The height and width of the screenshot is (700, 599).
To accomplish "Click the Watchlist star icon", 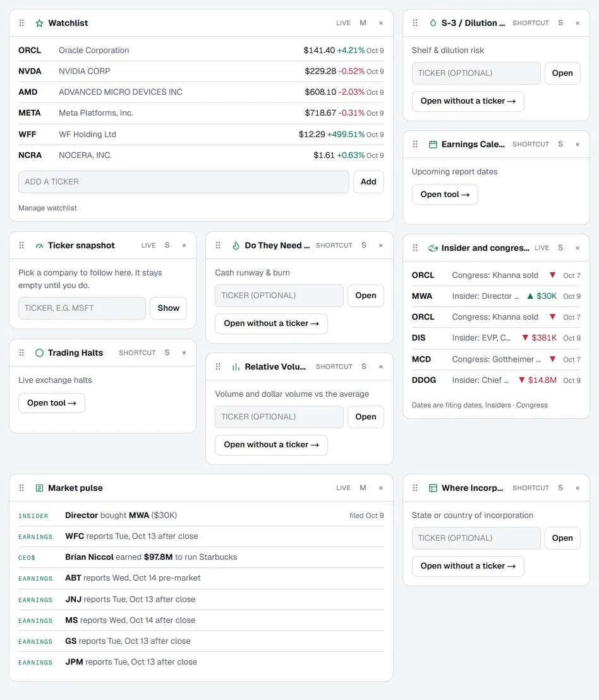I will pos(39,23).
